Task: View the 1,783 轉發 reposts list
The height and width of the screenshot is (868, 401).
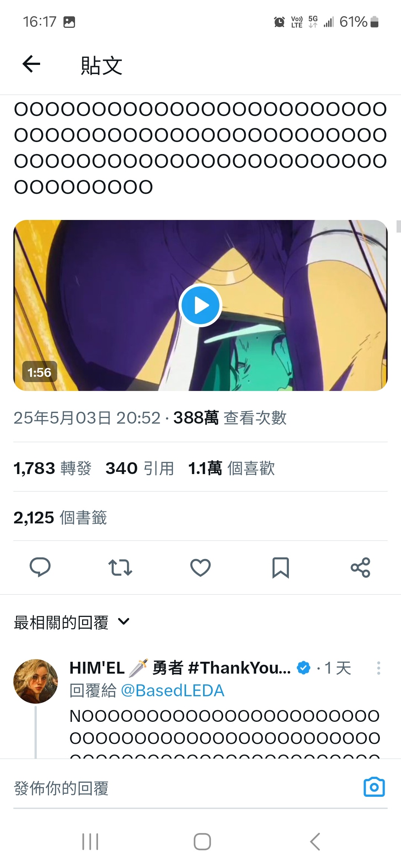Action: [x=52, y=468]
